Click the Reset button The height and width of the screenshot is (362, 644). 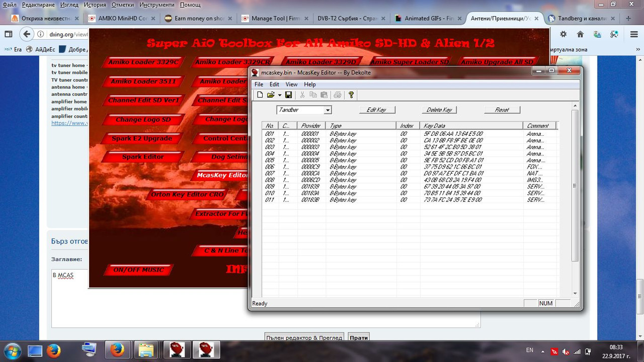tap(502, 110)
